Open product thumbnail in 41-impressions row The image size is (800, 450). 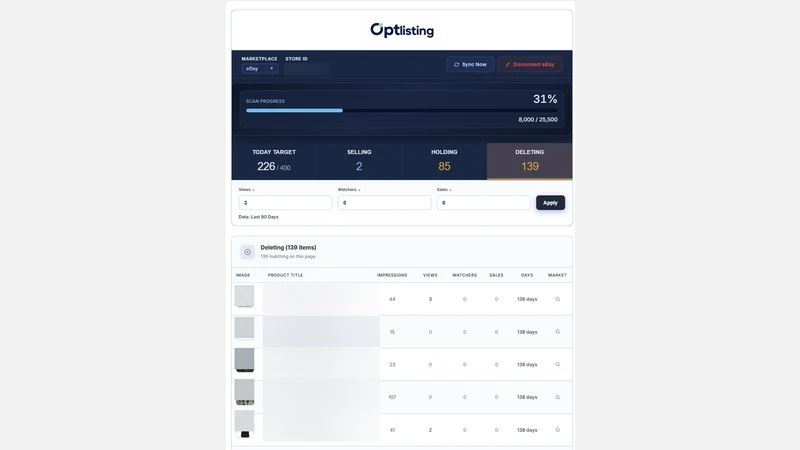244,424
